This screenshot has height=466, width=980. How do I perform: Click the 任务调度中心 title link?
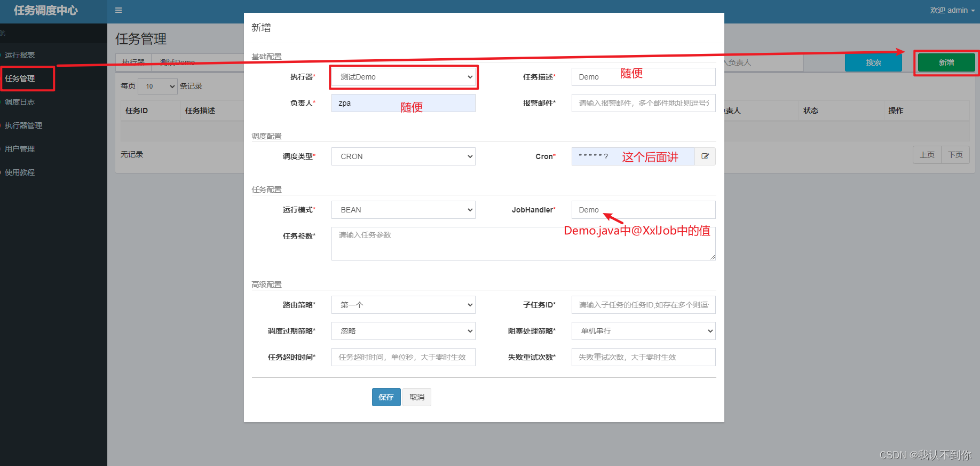pos(46,10)
